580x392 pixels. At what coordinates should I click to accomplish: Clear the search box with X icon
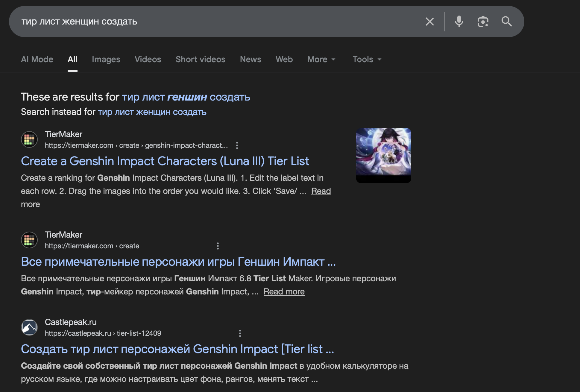[x=429, y=22]
